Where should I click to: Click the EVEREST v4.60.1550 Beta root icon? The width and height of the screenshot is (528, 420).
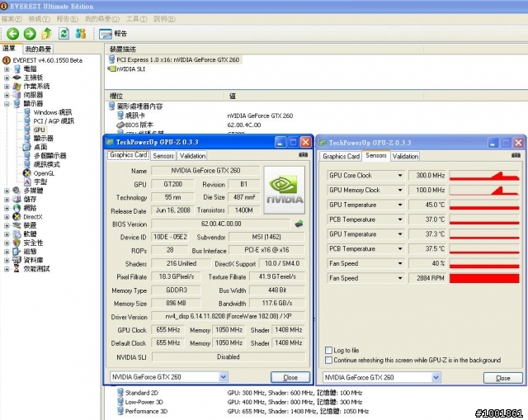pyautogui.click(x=6, y=60)
